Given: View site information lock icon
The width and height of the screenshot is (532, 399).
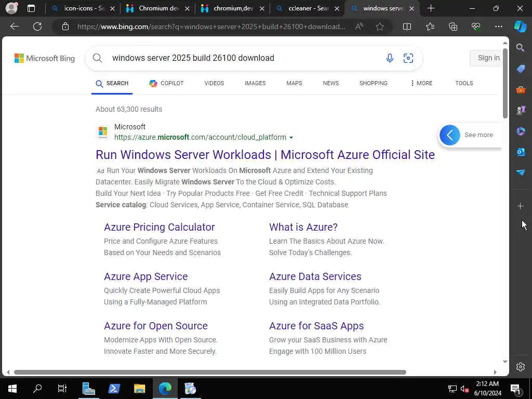Looking at the screenshot, I should [65, 26].
